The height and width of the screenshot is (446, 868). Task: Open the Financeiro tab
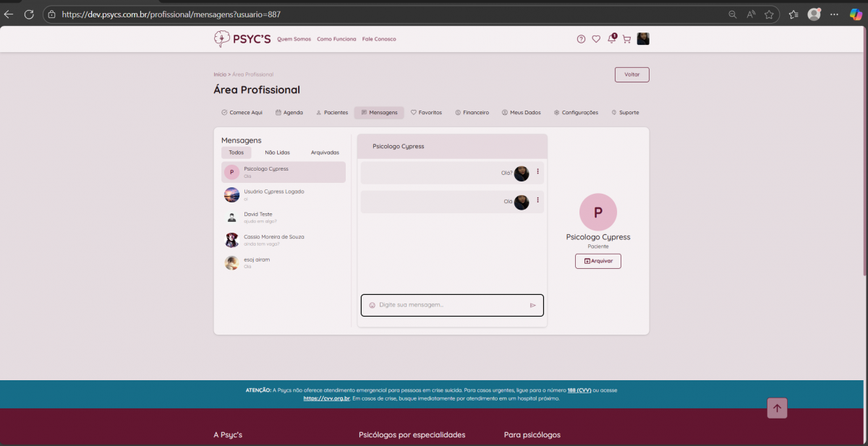point(472,113)
